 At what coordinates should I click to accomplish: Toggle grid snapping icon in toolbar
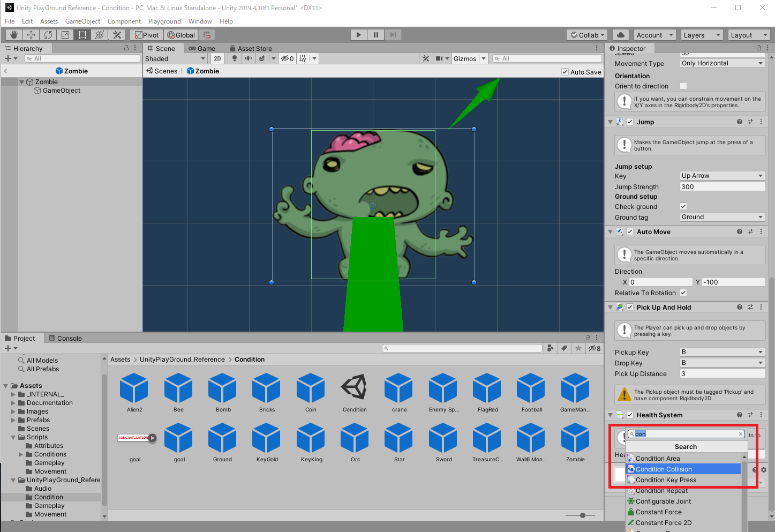tap(207, 35)
